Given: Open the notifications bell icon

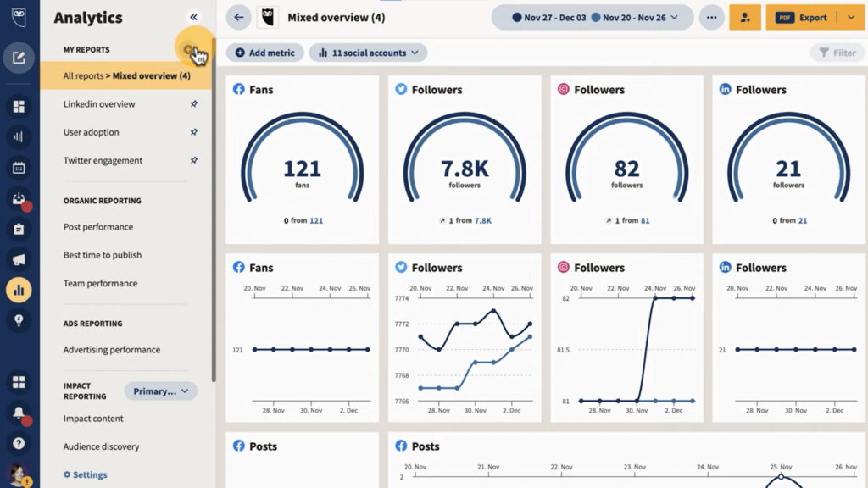Looking at the screenshot, I should (x=19, y=413).
